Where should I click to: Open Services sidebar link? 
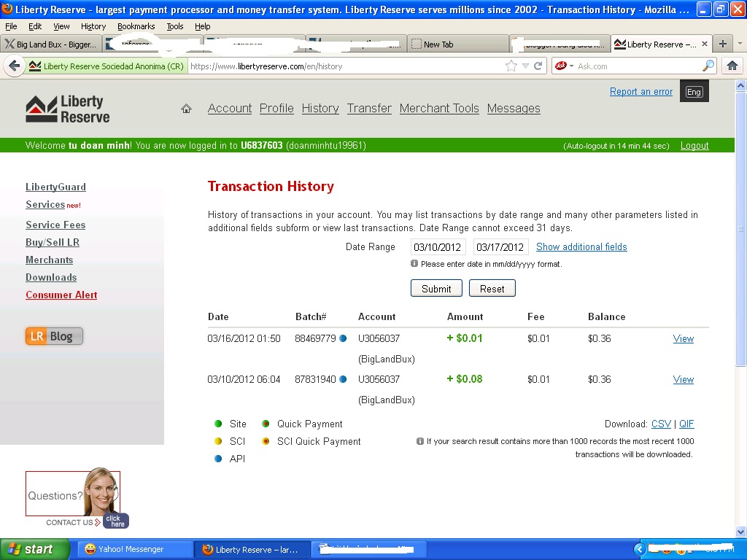pyautogui.click(x=45, y=204)
